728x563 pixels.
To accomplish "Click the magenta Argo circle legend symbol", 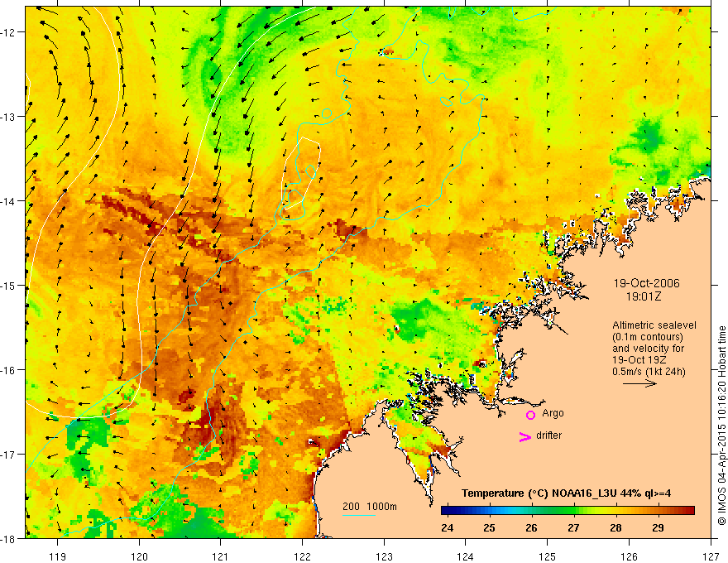I will click(x=530, y=415).
